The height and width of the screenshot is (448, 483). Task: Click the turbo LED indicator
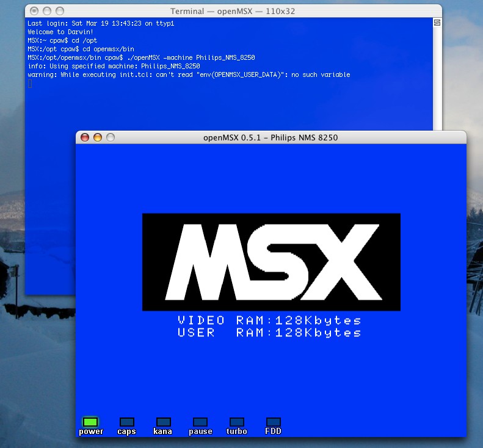[x=236, y=422]
